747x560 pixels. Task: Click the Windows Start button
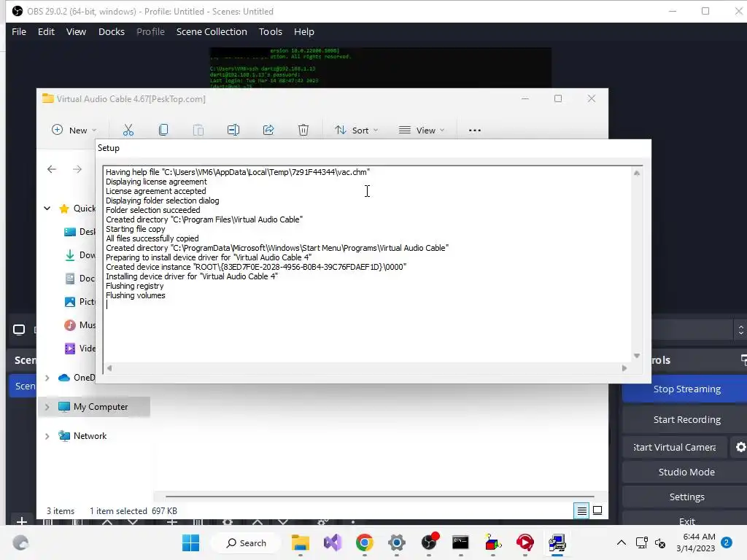tap(191, 542)
